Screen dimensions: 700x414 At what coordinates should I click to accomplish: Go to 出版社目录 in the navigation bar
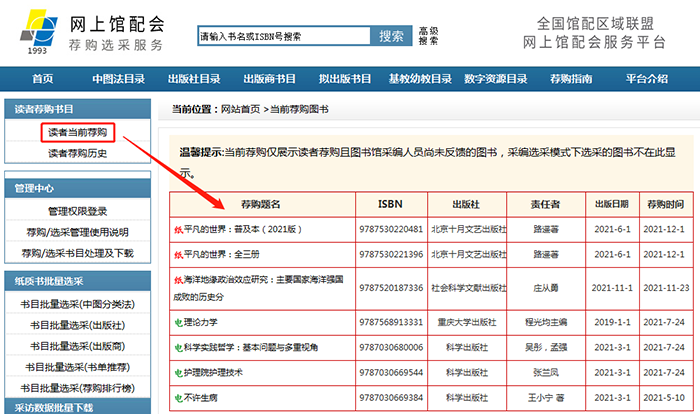(194, 80)
